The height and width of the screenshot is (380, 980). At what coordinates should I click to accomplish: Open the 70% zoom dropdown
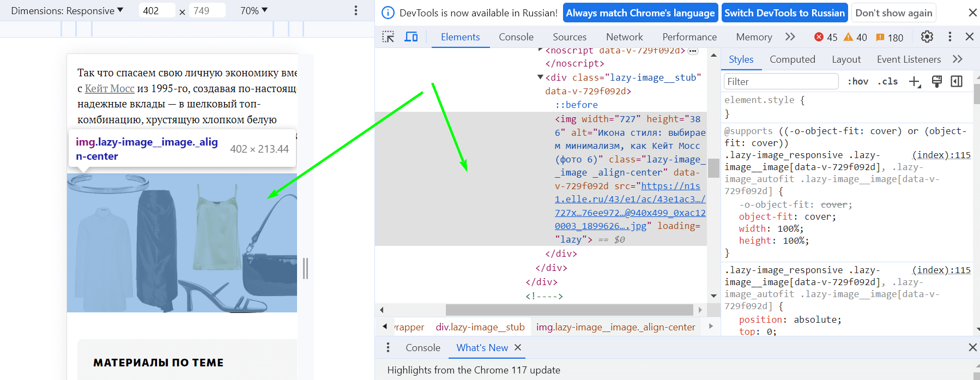tap(254, 10)
